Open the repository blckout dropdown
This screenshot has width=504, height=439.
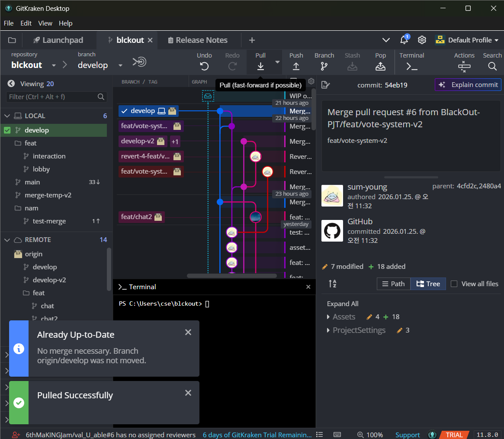coord(54,65)
